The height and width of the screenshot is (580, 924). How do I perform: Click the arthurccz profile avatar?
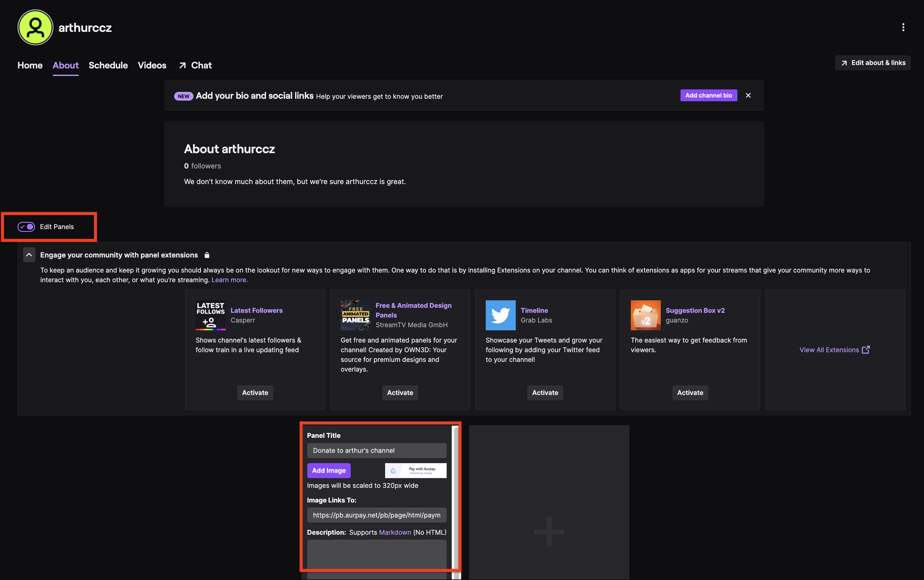click(x=35, y=27)
